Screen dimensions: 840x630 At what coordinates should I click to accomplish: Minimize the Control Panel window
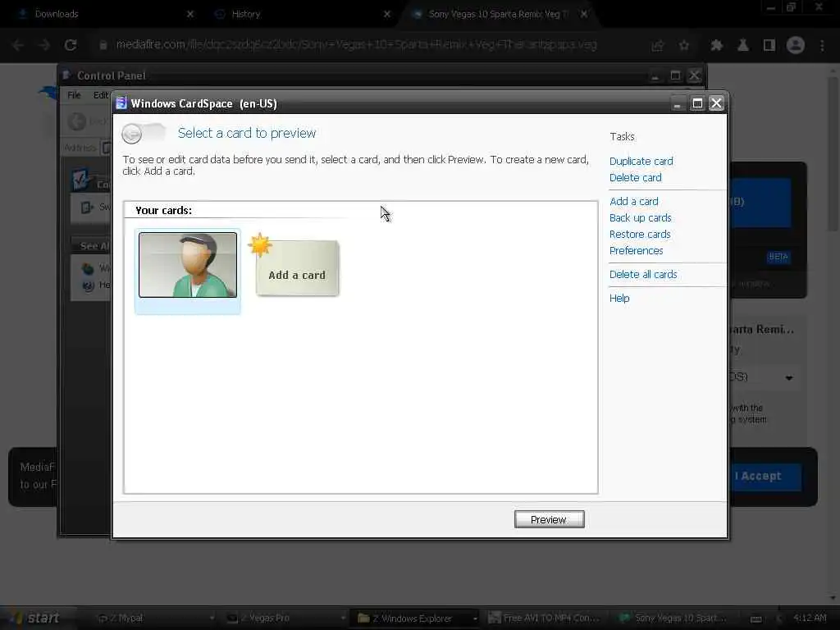coord(655,75)
